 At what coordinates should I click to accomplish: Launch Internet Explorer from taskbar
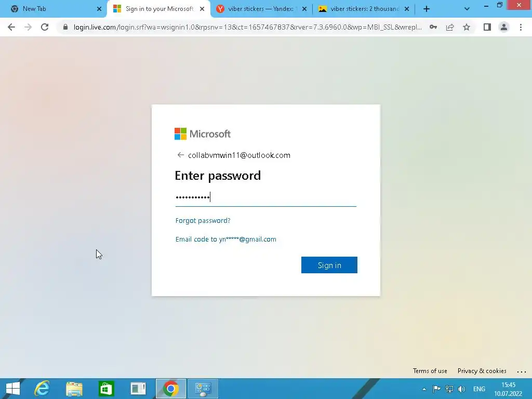click(x=42, y=389)
